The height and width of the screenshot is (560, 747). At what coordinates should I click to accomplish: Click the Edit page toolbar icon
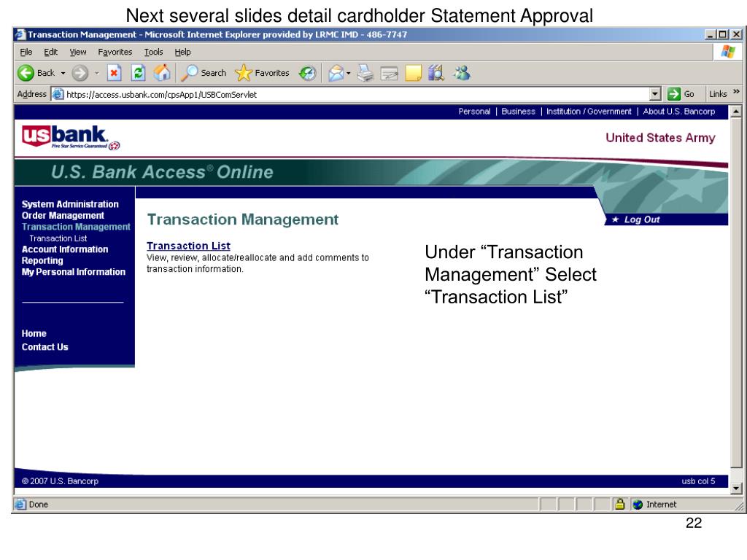pyautogui.click(x=390, y=74)
